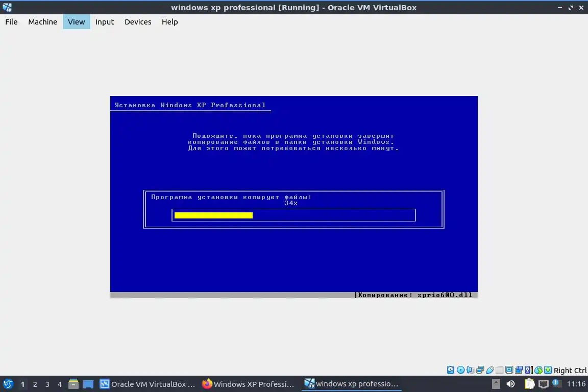Screen dimensions: 588x392
Task: Open the clipboard manager tray icon
Action: (529, 384)
